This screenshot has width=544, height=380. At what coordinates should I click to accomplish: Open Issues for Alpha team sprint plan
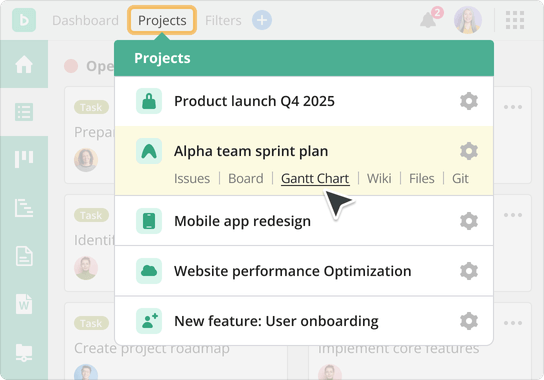pyautogui.click(x=192, y=178)
